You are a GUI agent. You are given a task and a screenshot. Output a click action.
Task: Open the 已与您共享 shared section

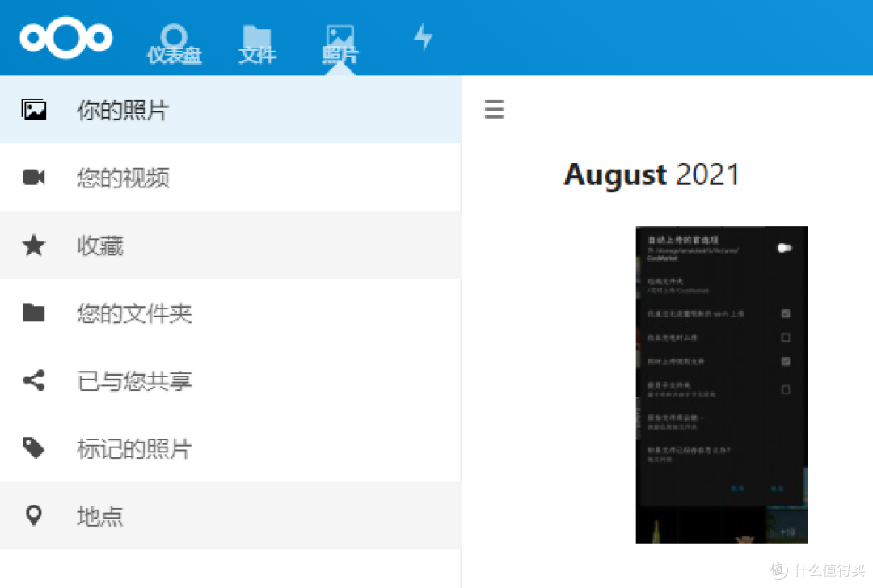tap(133, 380)
